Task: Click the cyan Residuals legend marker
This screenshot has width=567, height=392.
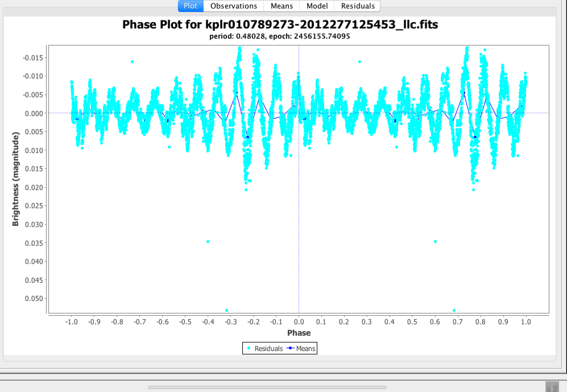Action: (x=249, y=348)
